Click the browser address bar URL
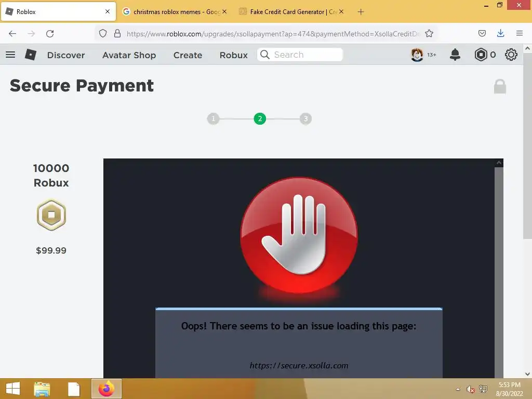 coord(273,34)
